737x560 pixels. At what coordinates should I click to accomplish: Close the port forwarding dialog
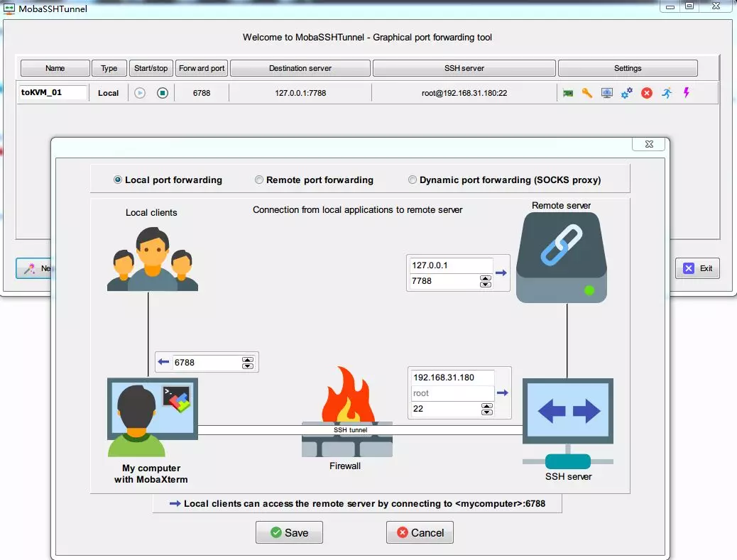tap(649, 144)
